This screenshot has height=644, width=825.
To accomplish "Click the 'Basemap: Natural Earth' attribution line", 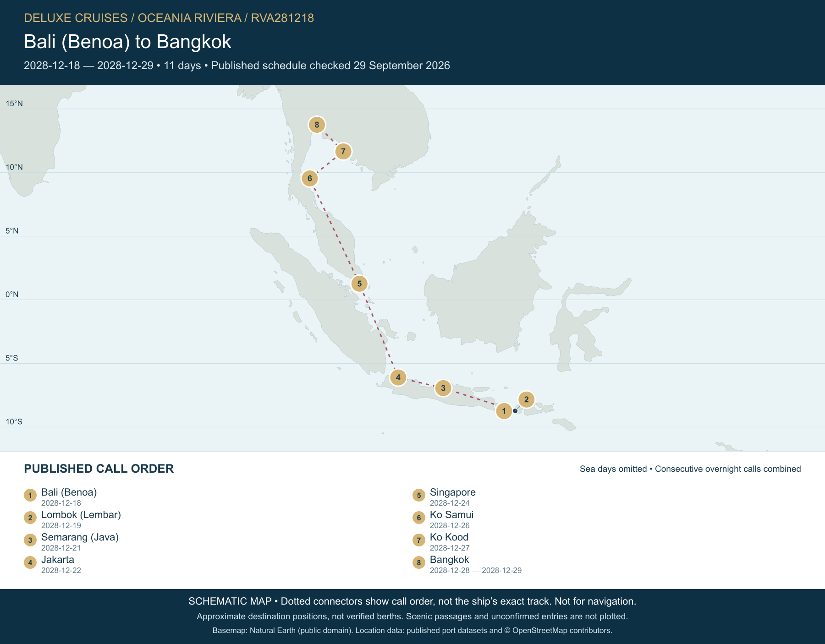I will click(x=412, y=631).
